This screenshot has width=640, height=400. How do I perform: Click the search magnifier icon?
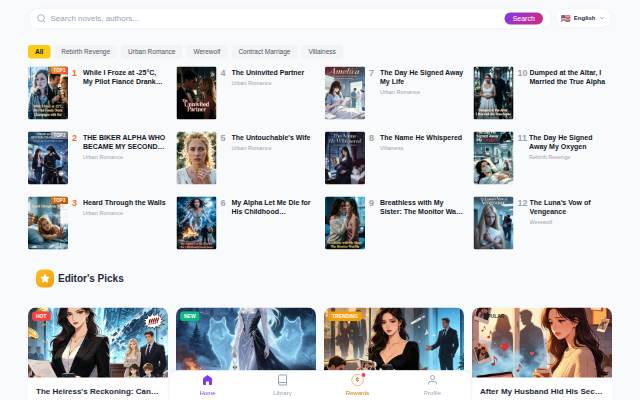tap(41, 18)
